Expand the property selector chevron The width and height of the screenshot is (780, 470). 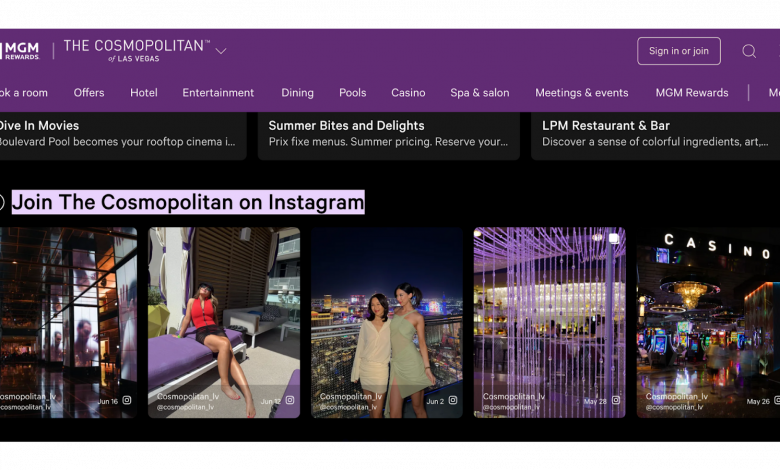pos(221,51)
